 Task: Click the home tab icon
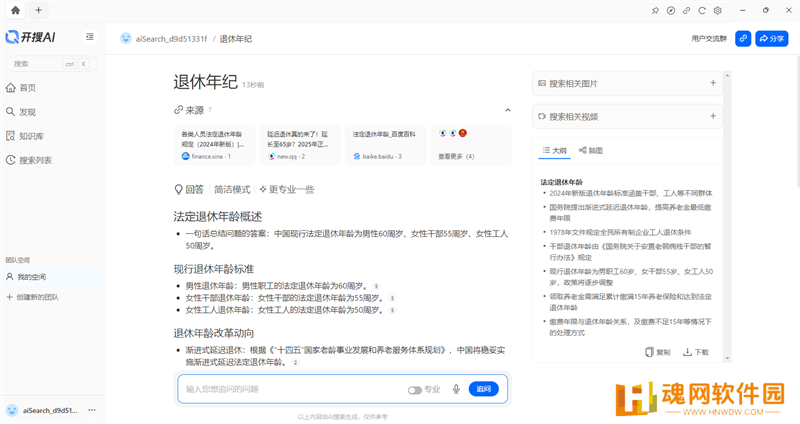click(x=15, y=10)
